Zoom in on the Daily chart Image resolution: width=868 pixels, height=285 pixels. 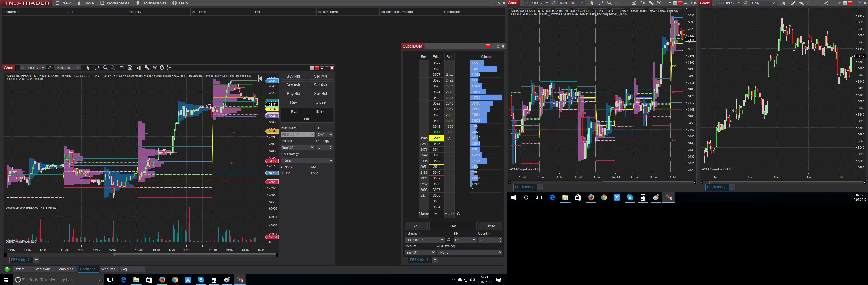pyautogui.click(x=801, y=3)
